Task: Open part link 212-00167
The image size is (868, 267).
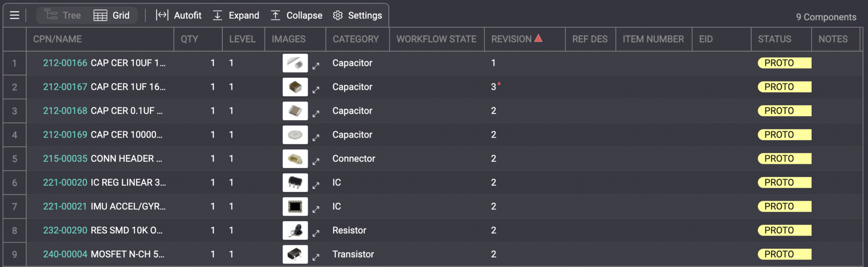Action: (x=65, y=87)
